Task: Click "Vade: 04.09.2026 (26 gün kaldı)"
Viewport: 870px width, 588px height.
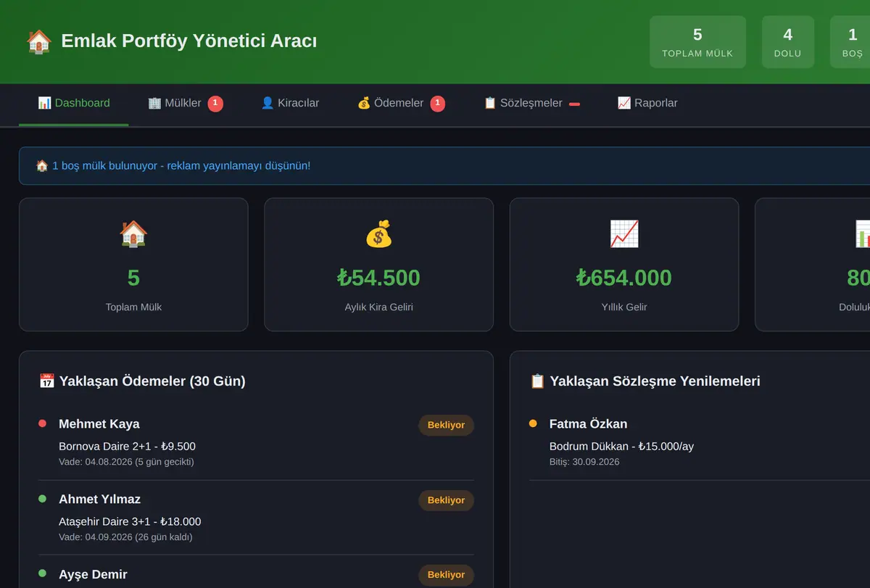Action: point(125,537)
